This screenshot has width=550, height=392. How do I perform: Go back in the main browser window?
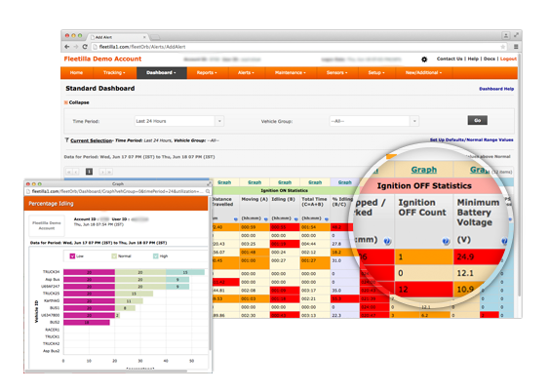coord(67,47)
